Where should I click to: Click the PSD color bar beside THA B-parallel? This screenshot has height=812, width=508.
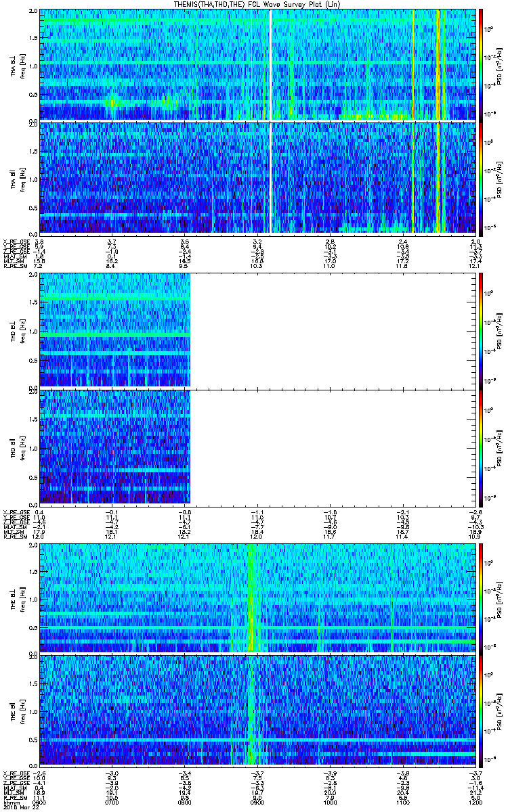coord(482,178)
